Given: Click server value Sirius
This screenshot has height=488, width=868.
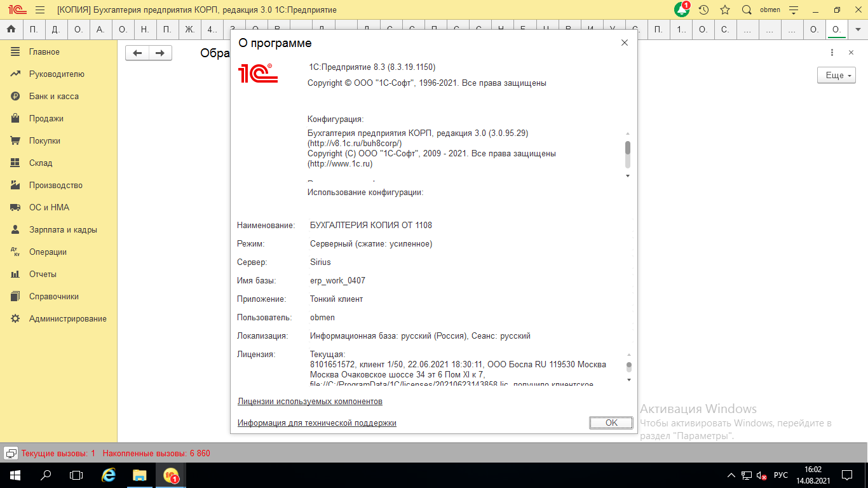Looking at the screenshot, I should pyautogui.click(x=320, y=262).
